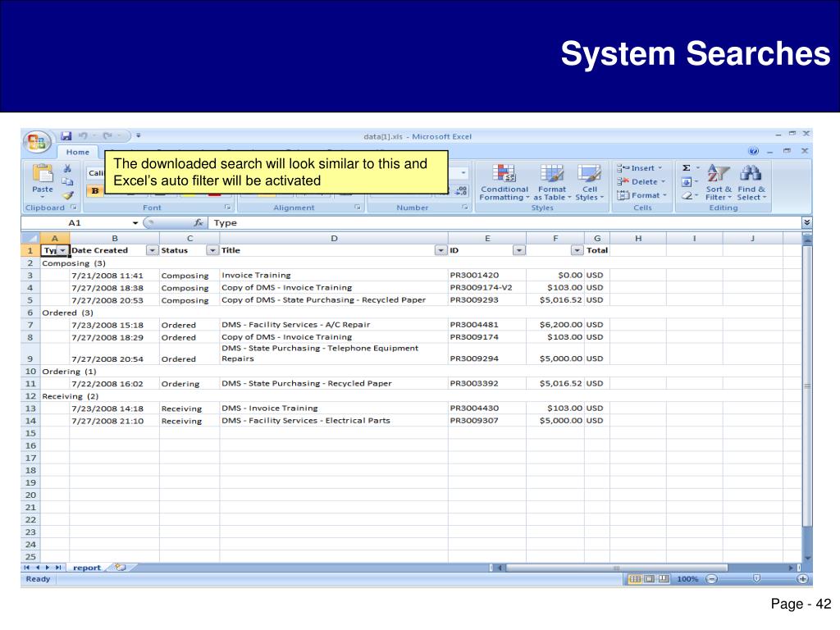Viewport: 840px width, 630px height.
Task: Click the Clear eraser icon
Action: [x=687, y=196]
